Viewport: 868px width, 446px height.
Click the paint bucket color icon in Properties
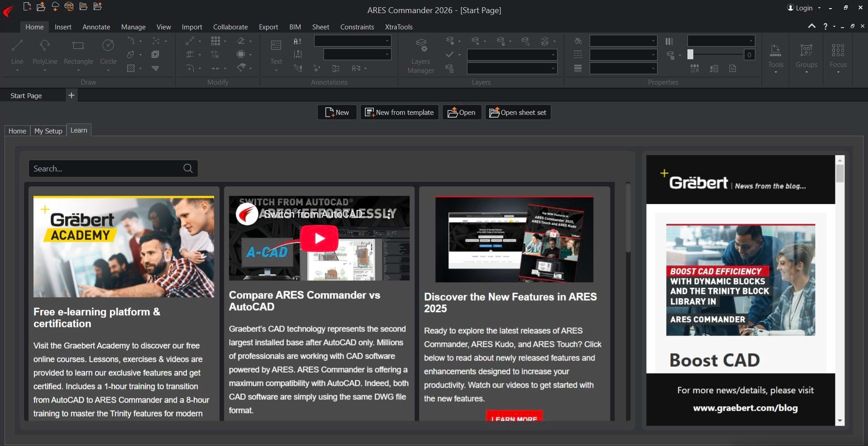tap(578, 41)
